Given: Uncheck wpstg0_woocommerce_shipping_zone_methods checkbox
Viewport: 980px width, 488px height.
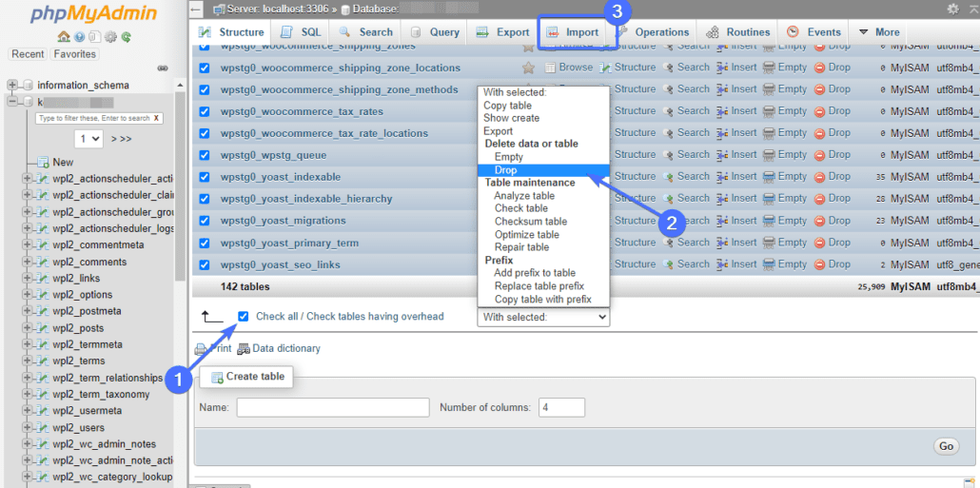Looking at the screenshot, I should pos(204,89).
